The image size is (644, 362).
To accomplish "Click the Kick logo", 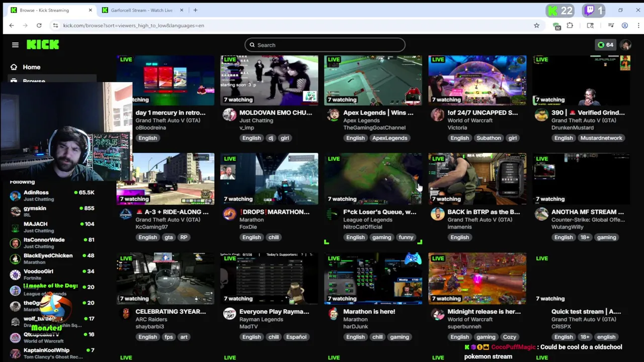I will click(43, 45).
